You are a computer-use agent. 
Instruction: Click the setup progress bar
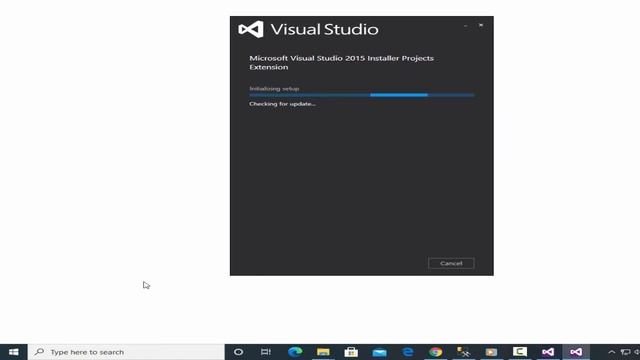tap(362, 95)
